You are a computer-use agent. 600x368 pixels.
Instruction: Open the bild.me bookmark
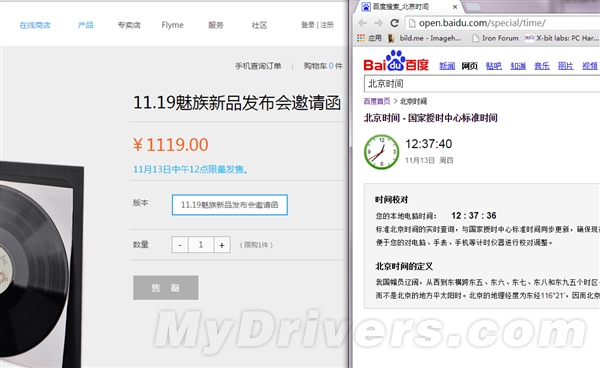(424, 38)
